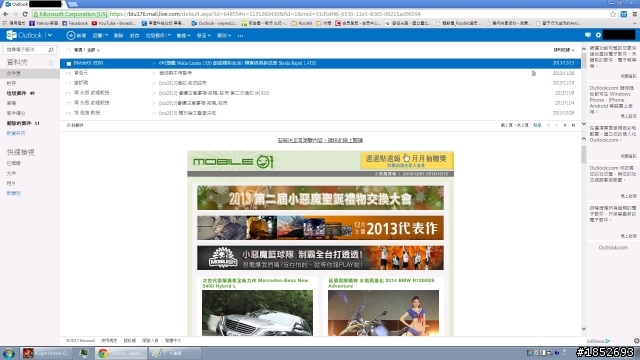Screen dimensions: 640x360
Task: Flag the message dated 2013/11/18
Action: coord(154,83)
